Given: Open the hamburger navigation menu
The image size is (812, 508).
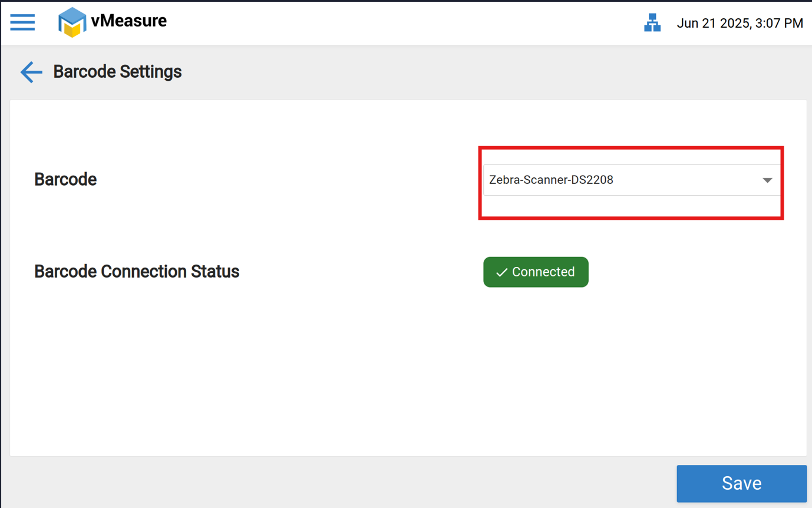Looking at the screenshot, I should [22, 22].
